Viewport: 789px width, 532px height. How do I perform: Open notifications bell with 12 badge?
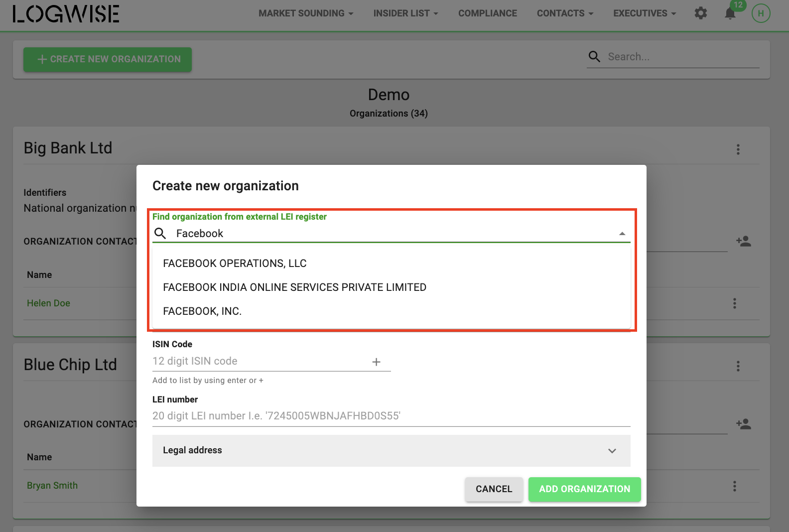coord(730,13)
